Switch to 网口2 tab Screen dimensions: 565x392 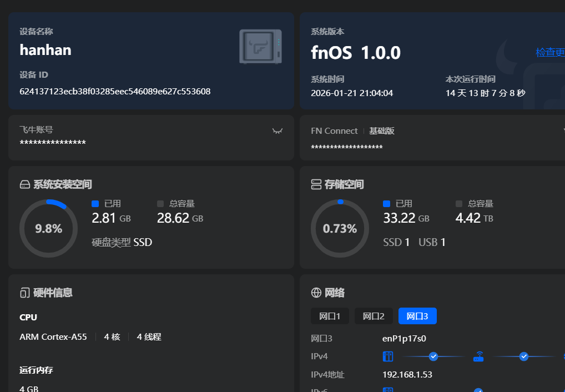(374, 316)
